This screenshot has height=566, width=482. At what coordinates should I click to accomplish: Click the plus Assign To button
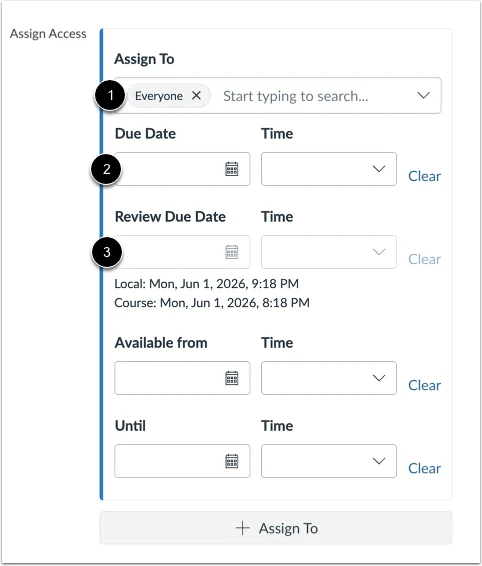[x=276, y=528]
